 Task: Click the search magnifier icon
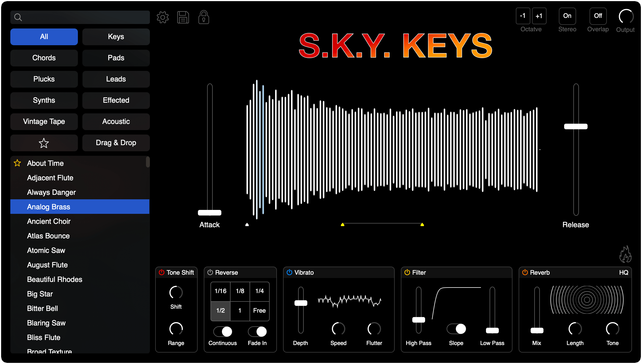[x=18, y=17]
